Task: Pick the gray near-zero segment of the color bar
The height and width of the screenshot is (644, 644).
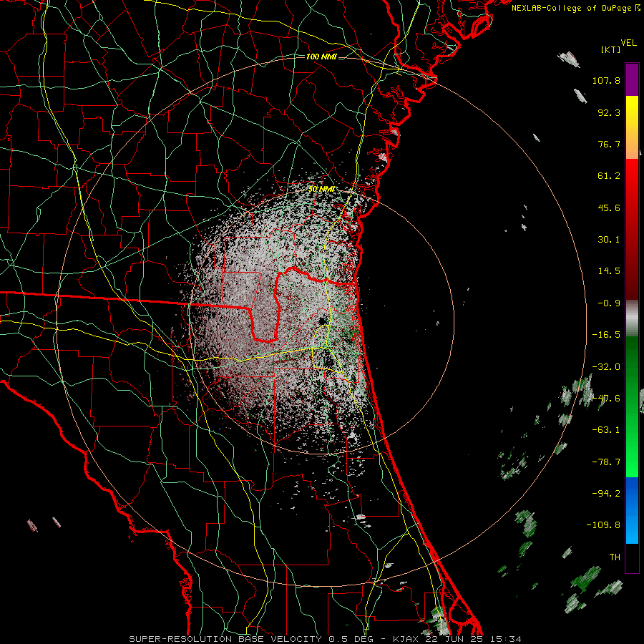Action: click(632, 318)
